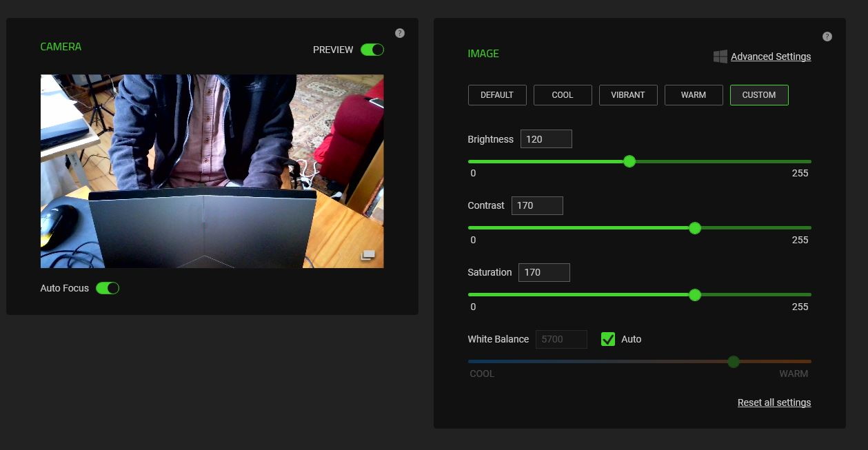Click the White Balance slider handle
The image size is (868, 450).
[x=734, y=362]
